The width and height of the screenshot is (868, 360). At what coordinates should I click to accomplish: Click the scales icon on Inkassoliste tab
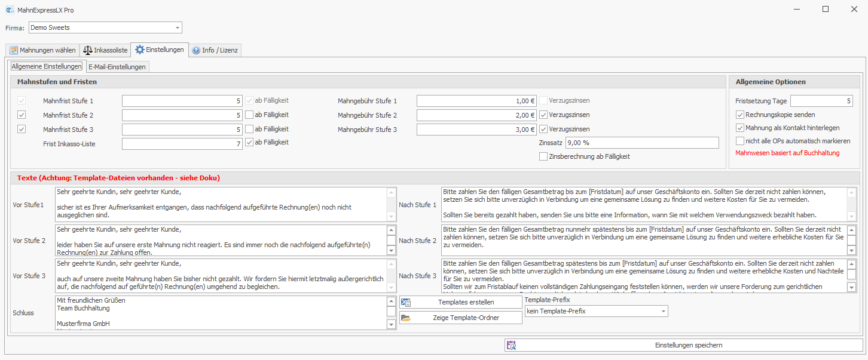(88, 50)
